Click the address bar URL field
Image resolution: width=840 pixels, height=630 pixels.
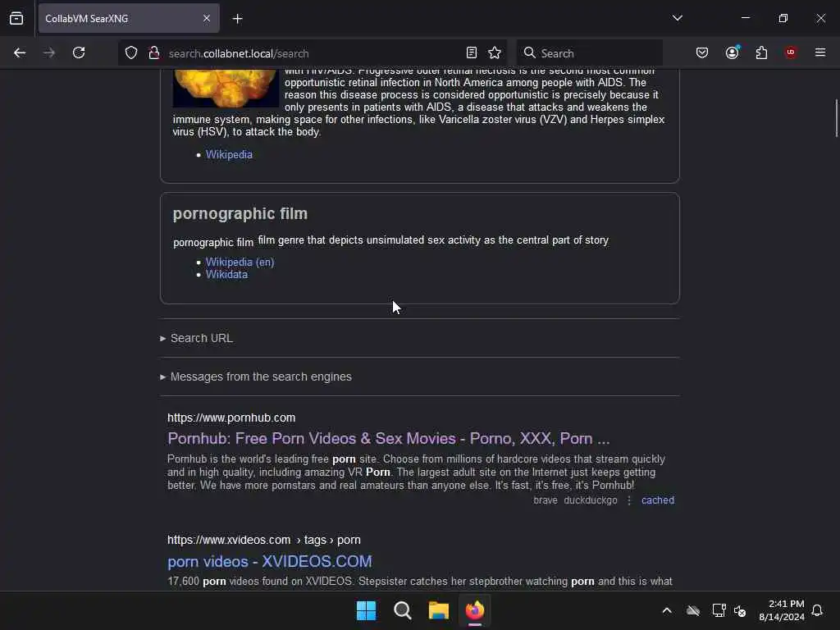pos(311,53)
